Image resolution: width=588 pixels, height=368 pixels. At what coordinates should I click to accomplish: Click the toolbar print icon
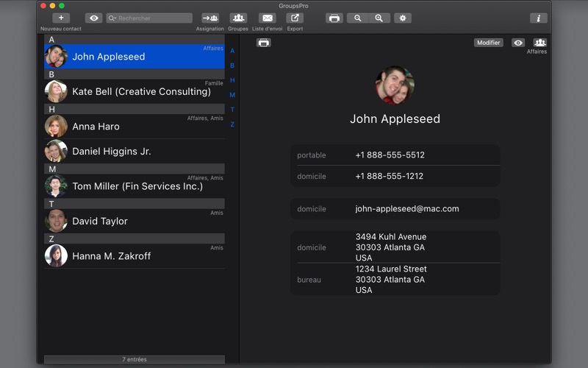click(x=334, y=18)
